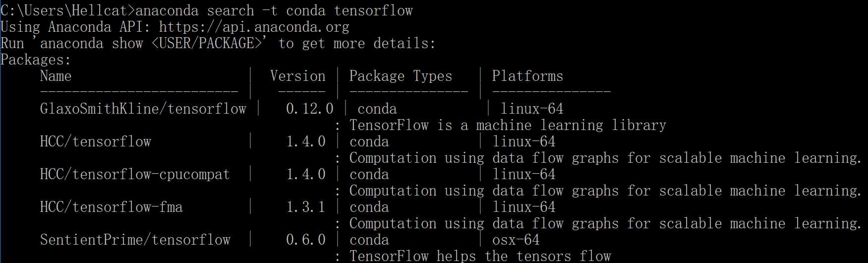Click 'TensorFlow helps the tensors flow' description

point(480,257)
